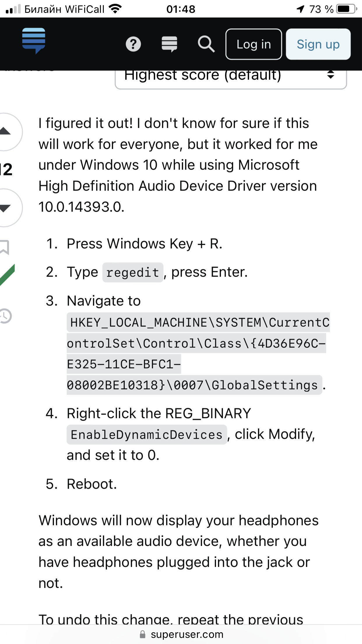The height and width of the screenshot is (644, 362).
Task: Tap the search magnifier icon
Action: [x=206, y=44]
